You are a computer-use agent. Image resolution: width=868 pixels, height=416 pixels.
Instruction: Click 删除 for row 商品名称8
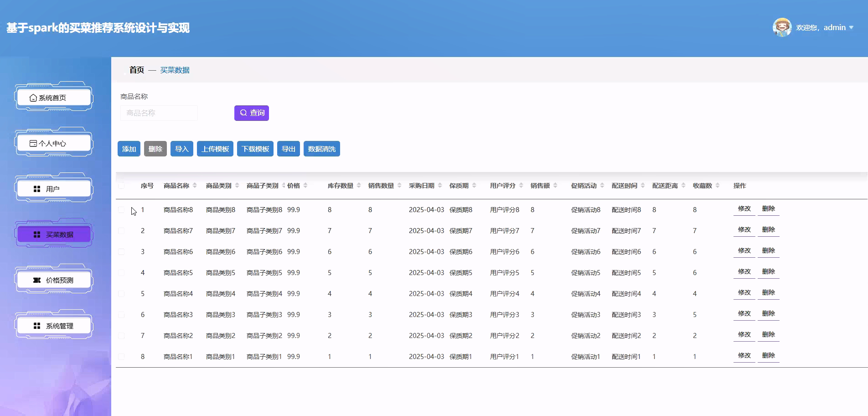[769, 209]
